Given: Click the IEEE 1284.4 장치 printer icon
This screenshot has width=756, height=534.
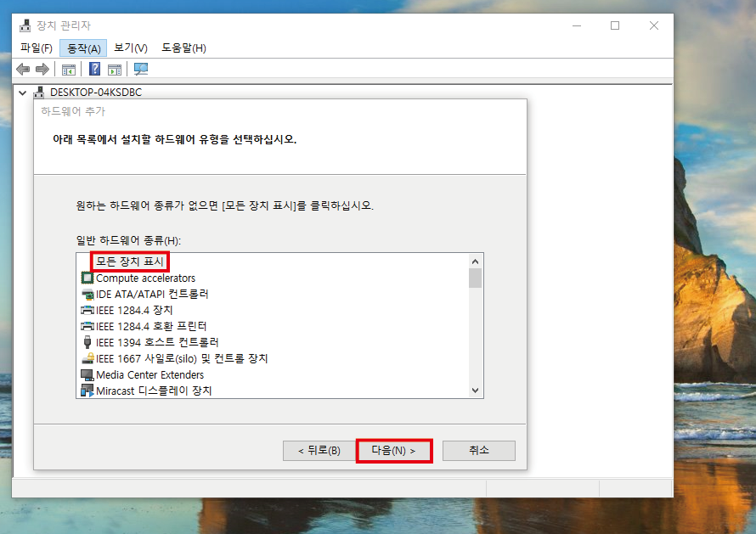Looking at the screenshot, I should 87,310.
